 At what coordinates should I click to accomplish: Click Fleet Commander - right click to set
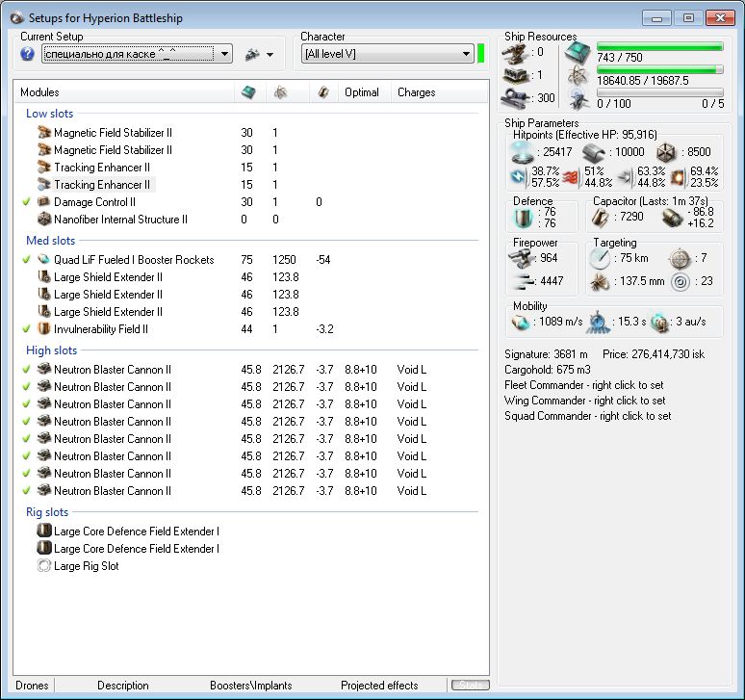pos(584,385)
